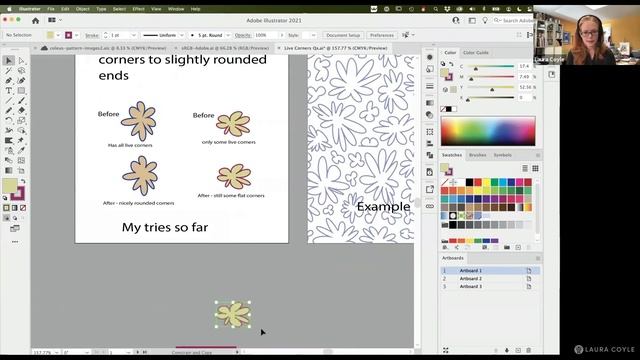Select the Selection tool (black arrow)
The width and height of the screenshot is (640, 360).
pyautogui.click(x=9, y=61)
